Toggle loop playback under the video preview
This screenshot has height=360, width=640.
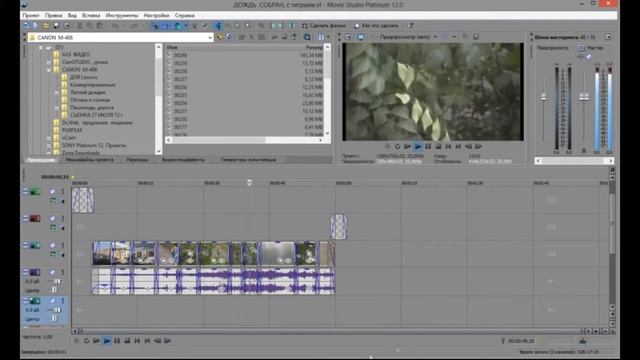397,147
